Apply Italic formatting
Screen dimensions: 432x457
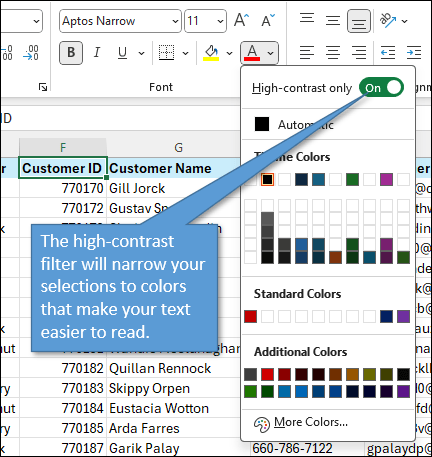pyautogui.click(x=97, y=53)
